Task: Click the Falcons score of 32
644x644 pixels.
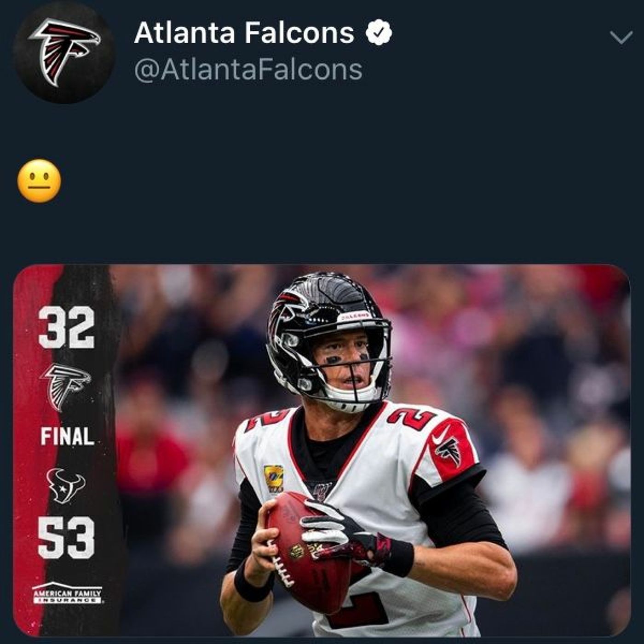Action: [66, 328]
